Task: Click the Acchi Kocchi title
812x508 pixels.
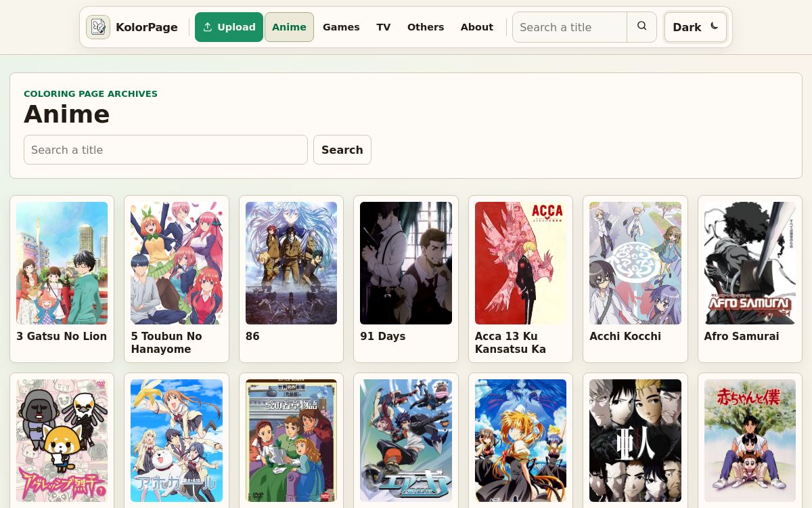Action: tap(625, 336)
